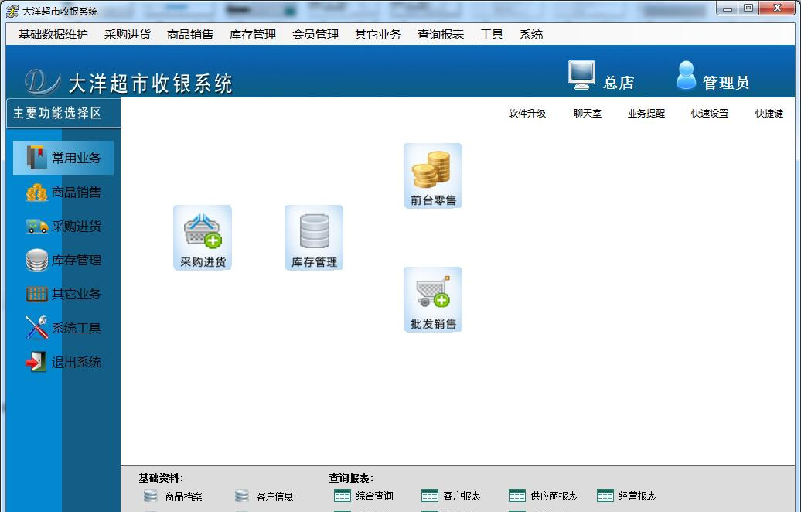801x532 pixels.
Task: Click the 总店 computer monitor icon
Action: (581, 75)
